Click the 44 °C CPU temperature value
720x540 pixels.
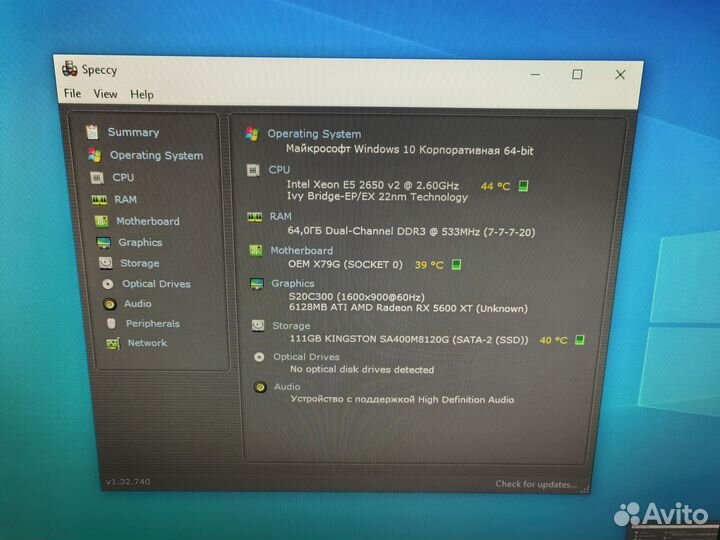click(x=495, y=186)
